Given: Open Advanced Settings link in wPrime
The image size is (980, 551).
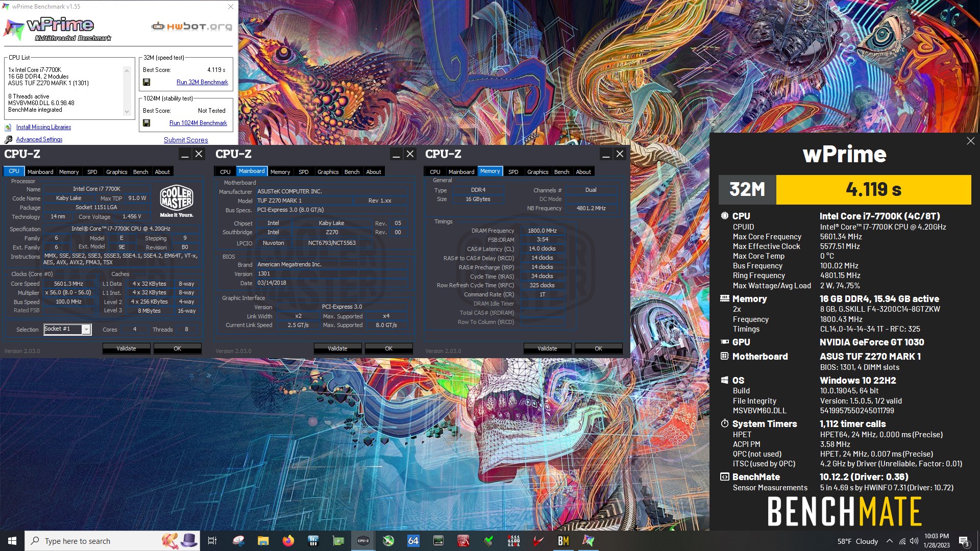Looking at the screenshot, I should [x=39, y=139].
